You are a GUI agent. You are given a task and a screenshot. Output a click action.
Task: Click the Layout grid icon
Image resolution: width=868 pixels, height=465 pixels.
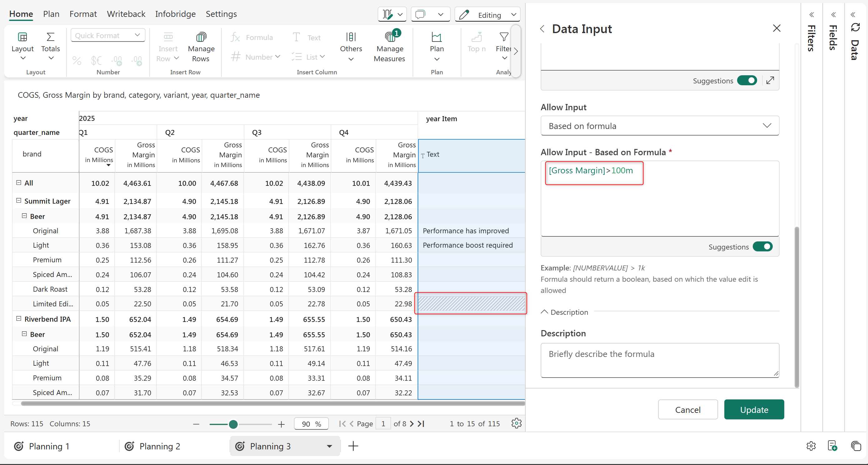pyautogui.click(x=22, y=37)
